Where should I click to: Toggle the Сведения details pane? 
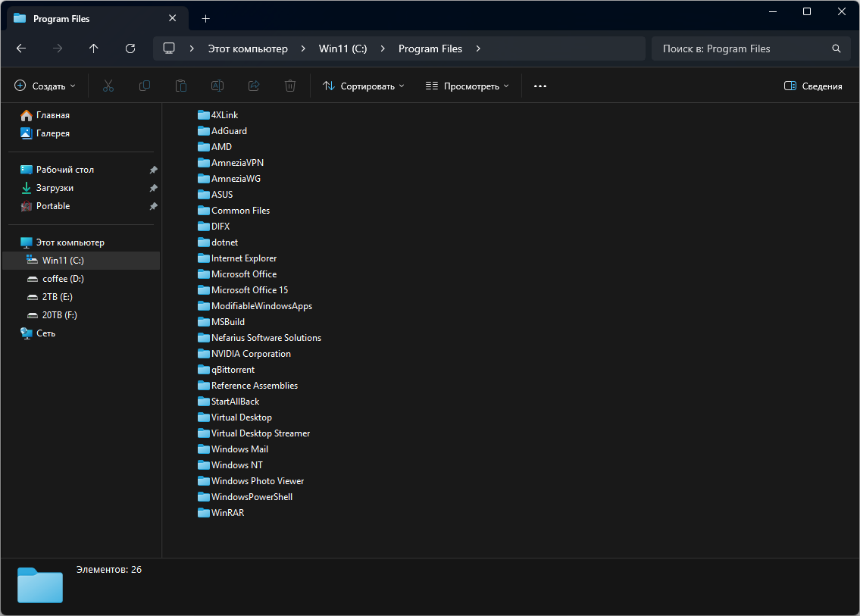(x=813, y=86)
